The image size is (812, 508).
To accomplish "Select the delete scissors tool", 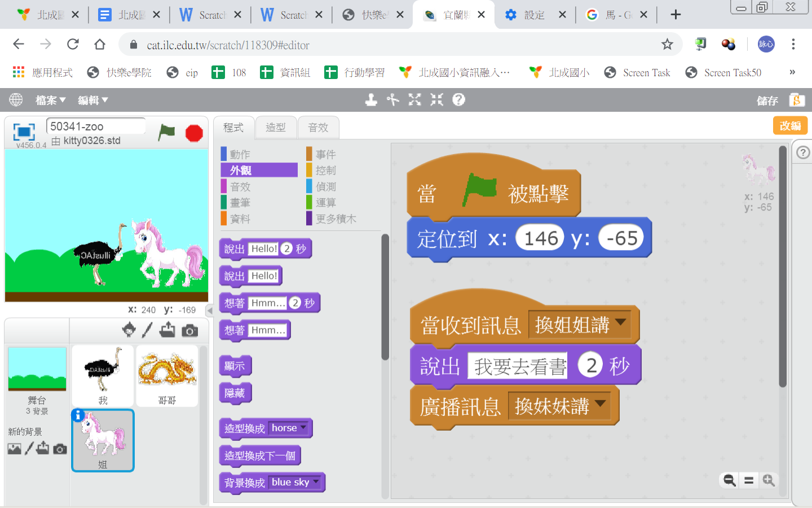I will tap(393, 100).
